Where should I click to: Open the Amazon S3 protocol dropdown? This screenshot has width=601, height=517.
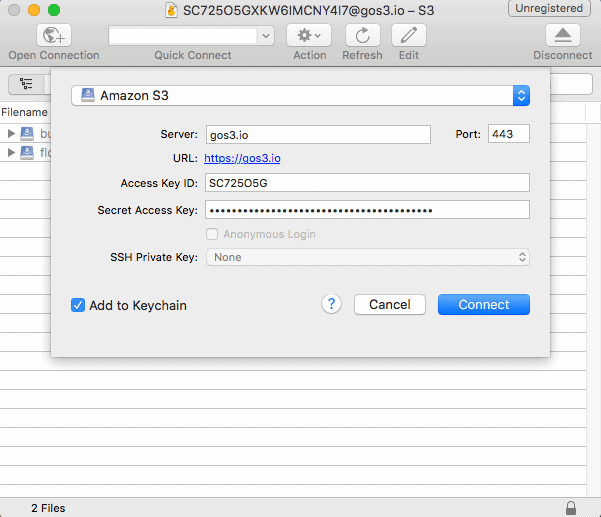point(300,95)
